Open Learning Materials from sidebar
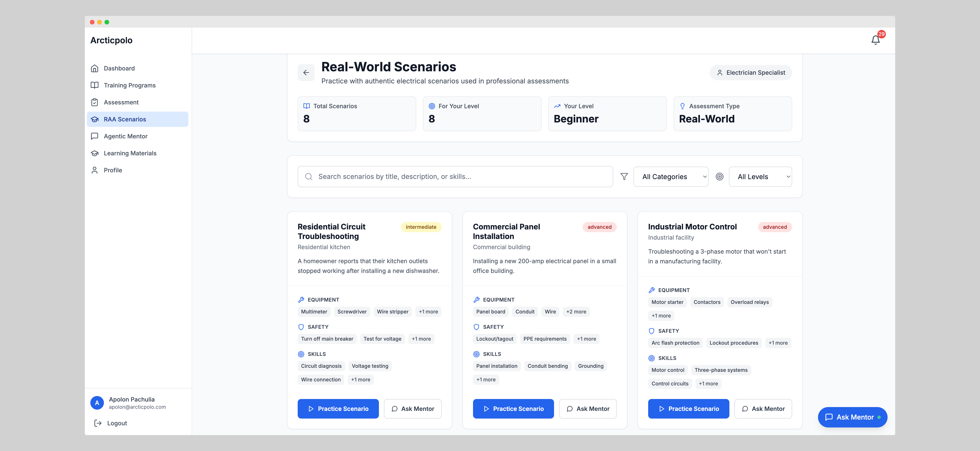The width and height of the screenshot is (980, 451). click(137, 153)
